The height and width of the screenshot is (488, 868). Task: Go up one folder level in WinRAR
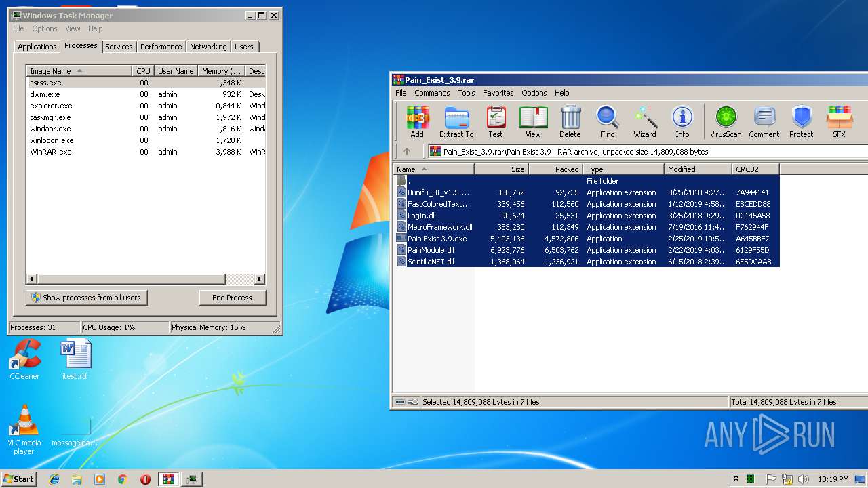407,152
